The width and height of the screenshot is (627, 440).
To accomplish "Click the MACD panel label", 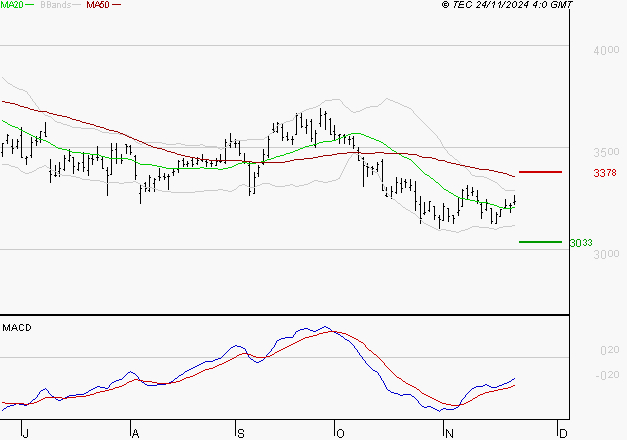I will (x=17, y=328).
